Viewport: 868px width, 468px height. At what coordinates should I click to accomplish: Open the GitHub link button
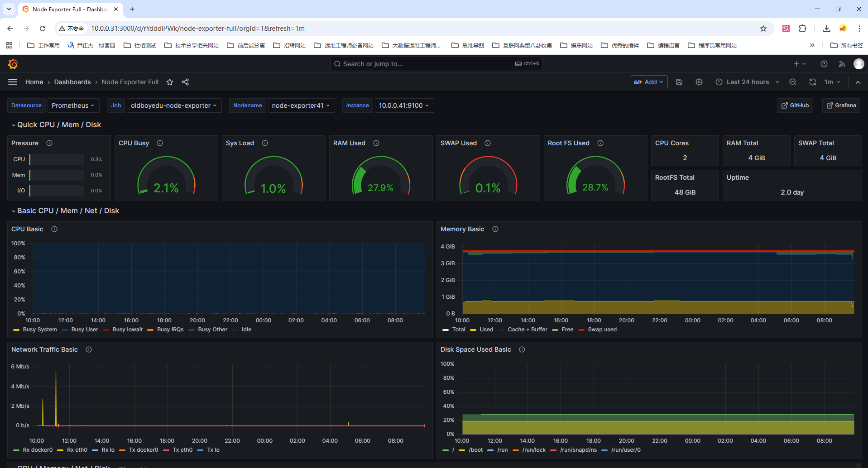point(795,105)
